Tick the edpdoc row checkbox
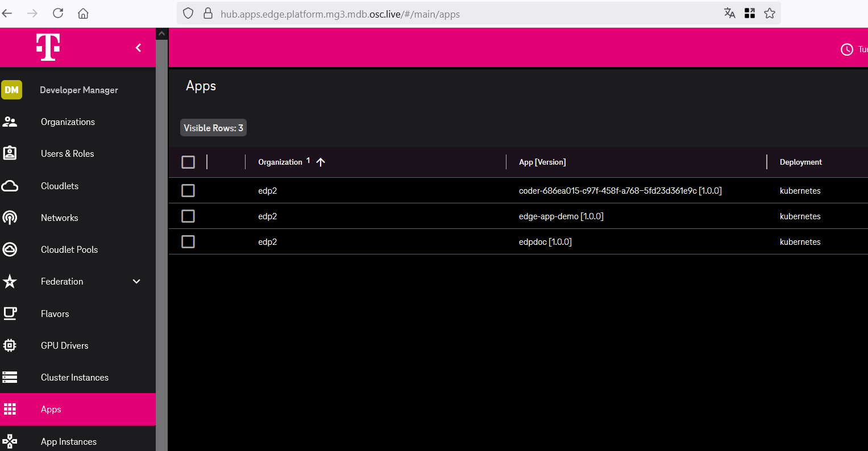 point(188,242)
